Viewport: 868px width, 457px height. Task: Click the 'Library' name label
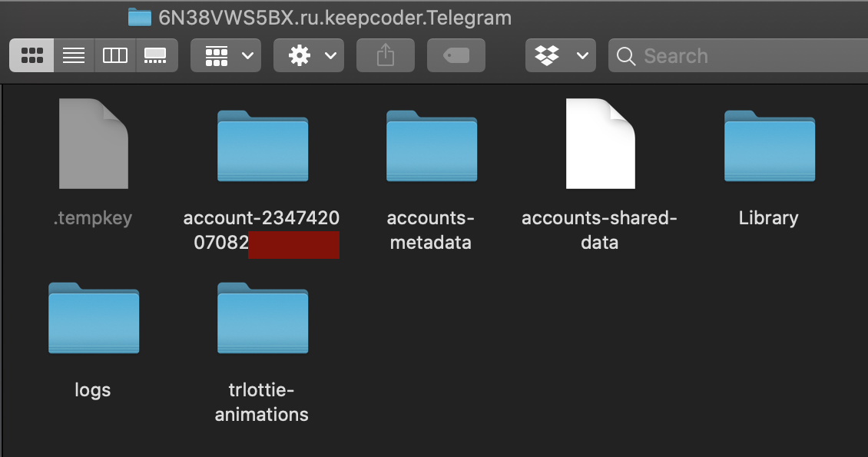tap(768, 218)
